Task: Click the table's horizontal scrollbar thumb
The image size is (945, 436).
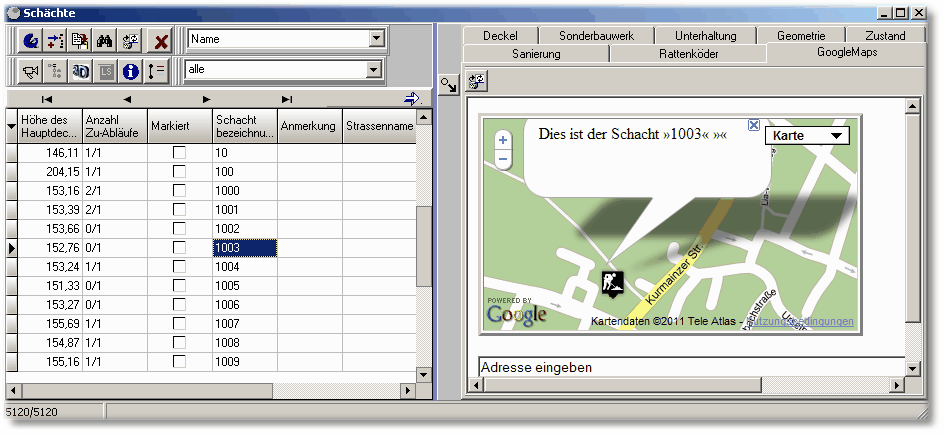Action: (146, 391)
